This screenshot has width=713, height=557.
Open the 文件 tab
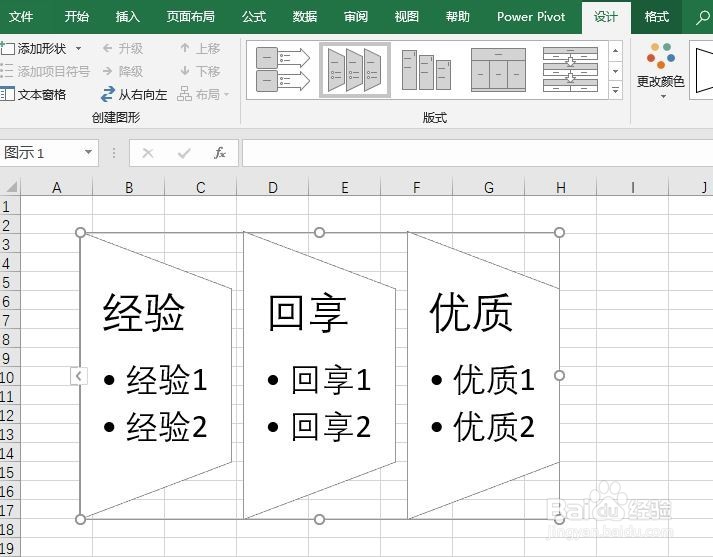pyautogui.click(x=21, y=17)
